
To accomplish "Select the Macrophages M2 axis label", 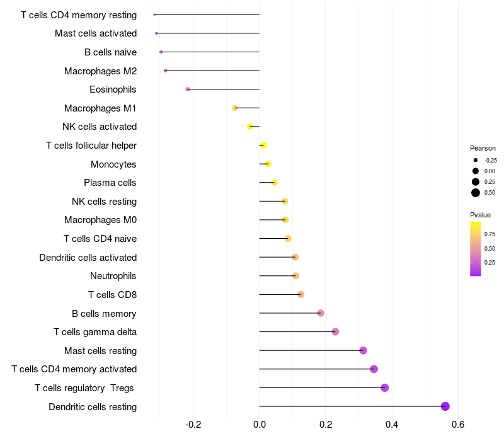I will [101, 71].
